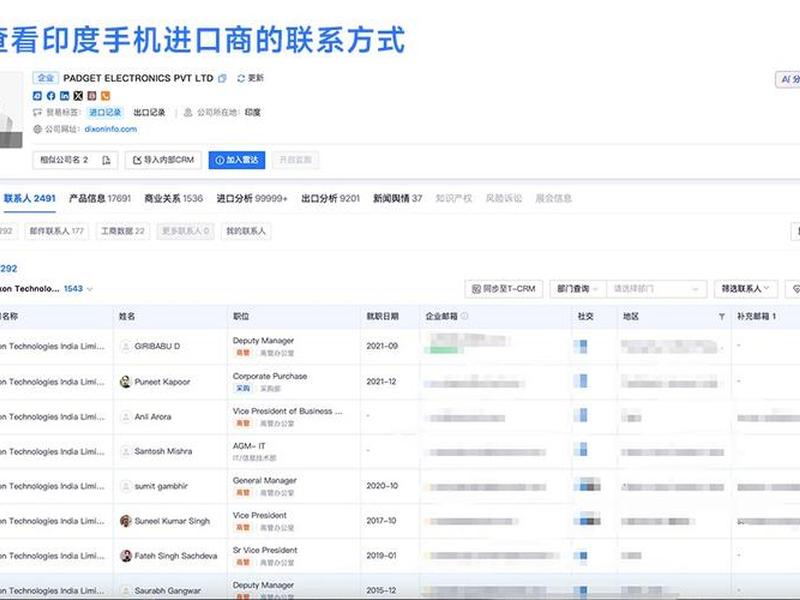Viewport: 800px width, 600px height.
Task: Click the orange phone icon
Action: (105, 96)
